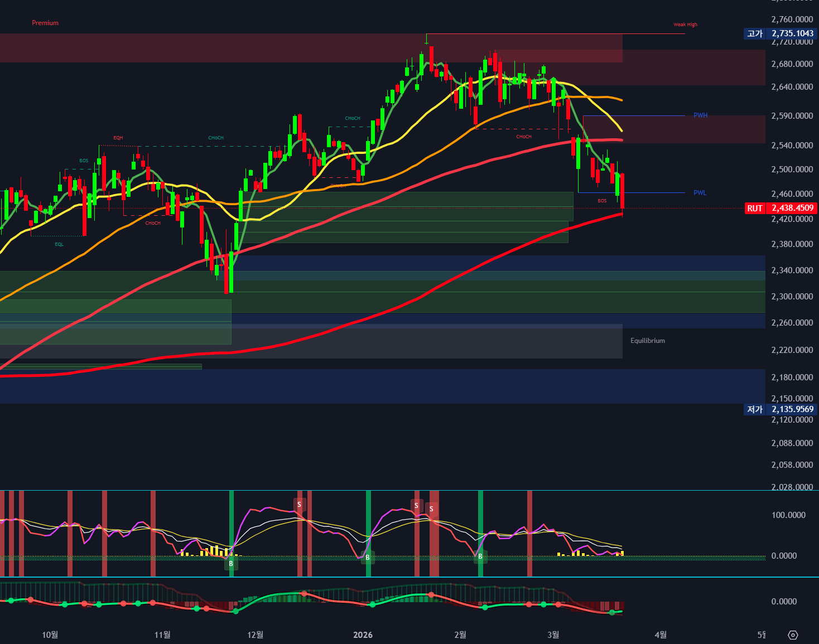Click the 10월 label on the time axis
The width and height of the screenshot is (819, 644).
click(x=50, y=635)
